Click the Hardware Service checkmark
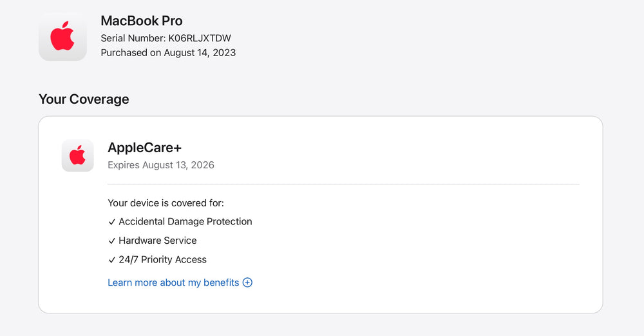The height and width of the screenshot is (336, 644). pos(112,241)
